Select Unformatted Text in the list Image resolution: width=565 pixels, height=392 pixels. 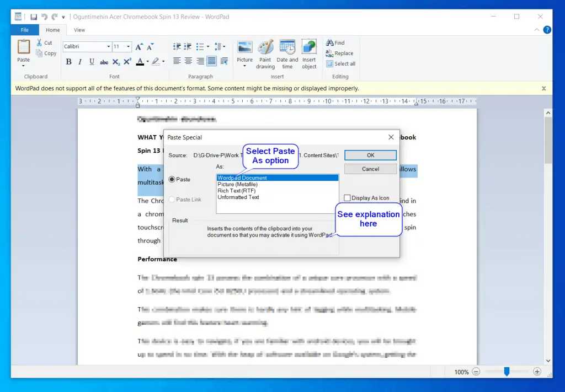(x=238, y=197)
